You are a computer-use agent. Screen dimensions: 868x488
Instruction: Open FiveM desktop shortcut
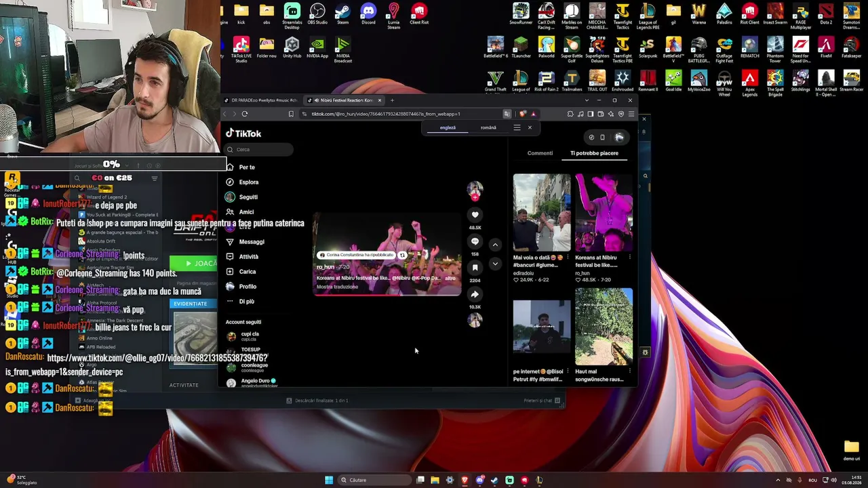(x=826, y=48)
